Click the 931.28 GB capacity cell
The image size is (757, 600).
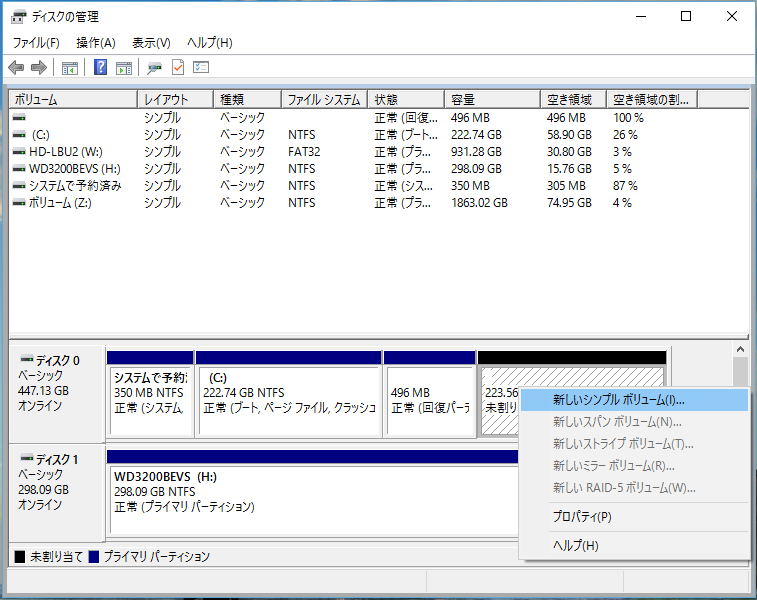[476, 152]
